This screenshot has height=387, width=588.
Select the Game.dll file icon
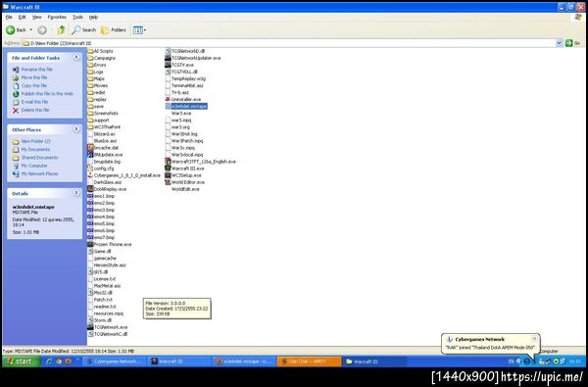tap(90, 251)
